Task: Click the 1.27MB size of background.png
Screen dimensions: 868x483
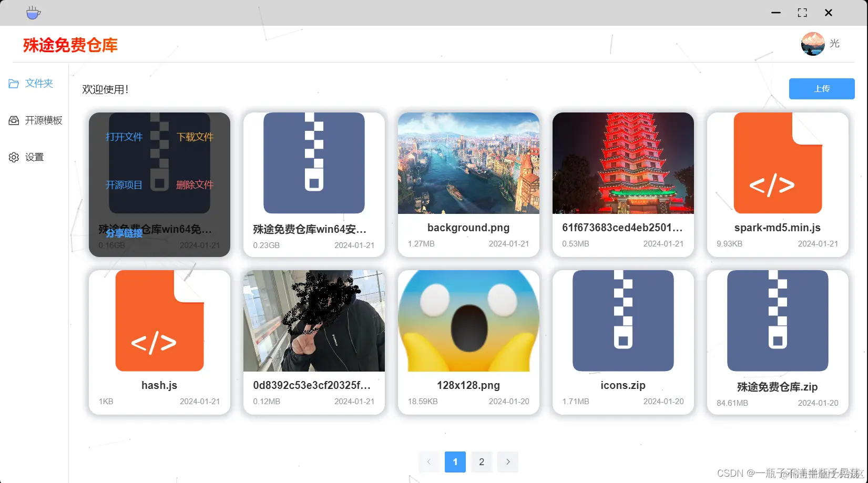Action: click(421, 244)
